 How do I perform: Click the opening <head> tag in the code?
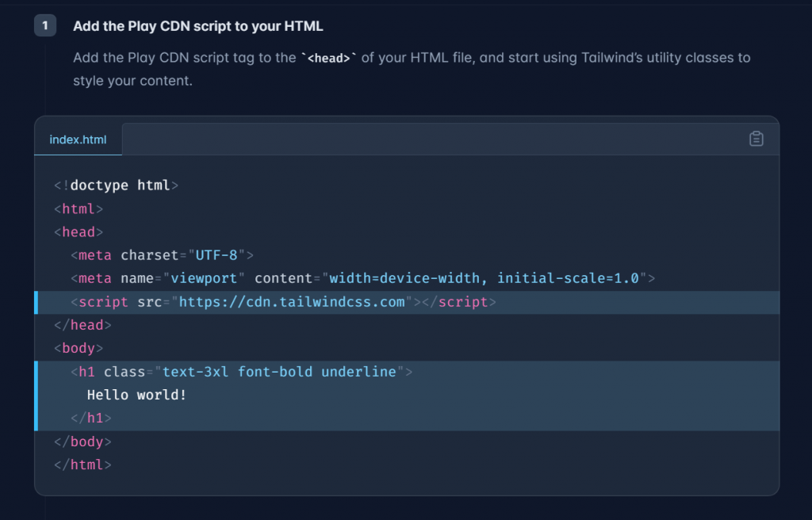79,232
